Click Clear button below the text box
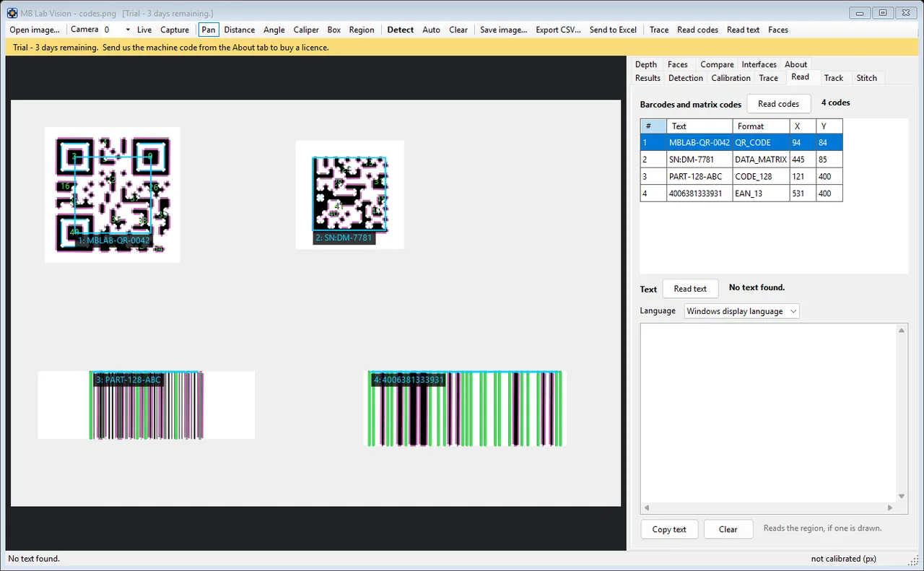 tap(728, 529)
